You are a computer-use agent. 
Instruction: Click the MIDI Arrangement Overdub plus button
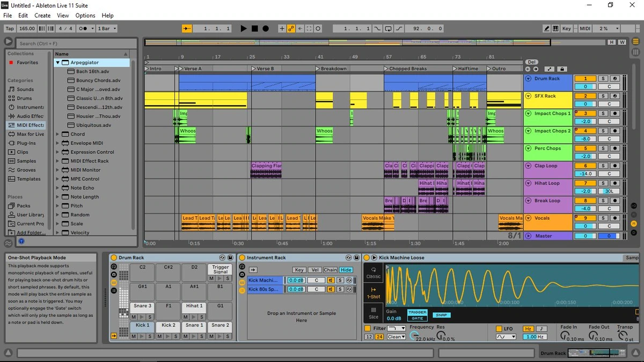282,28
